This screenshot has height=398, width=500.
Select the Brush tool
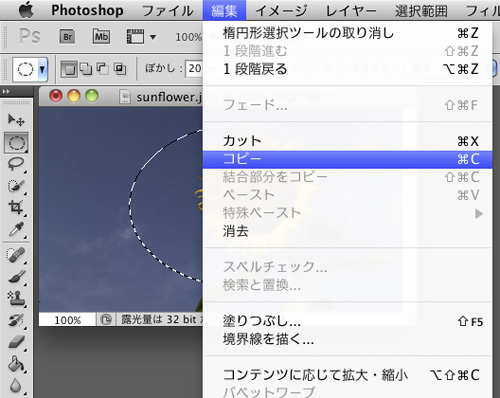coord(16,277)
